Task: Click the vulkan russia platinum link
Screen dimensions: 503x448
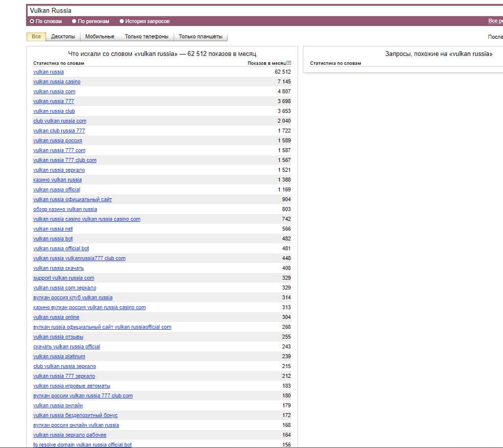Action: pos(59,356)
